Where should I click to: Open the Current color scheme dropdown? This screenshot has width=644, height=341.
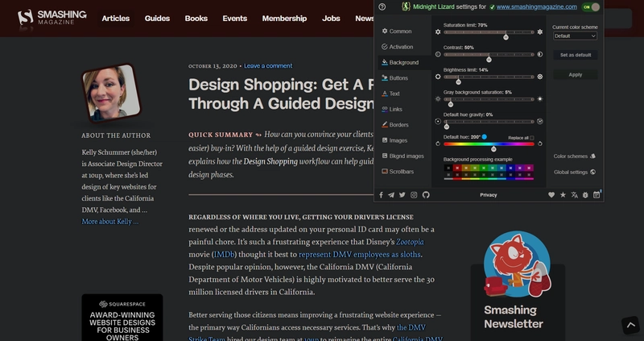(x=575, y=35)
